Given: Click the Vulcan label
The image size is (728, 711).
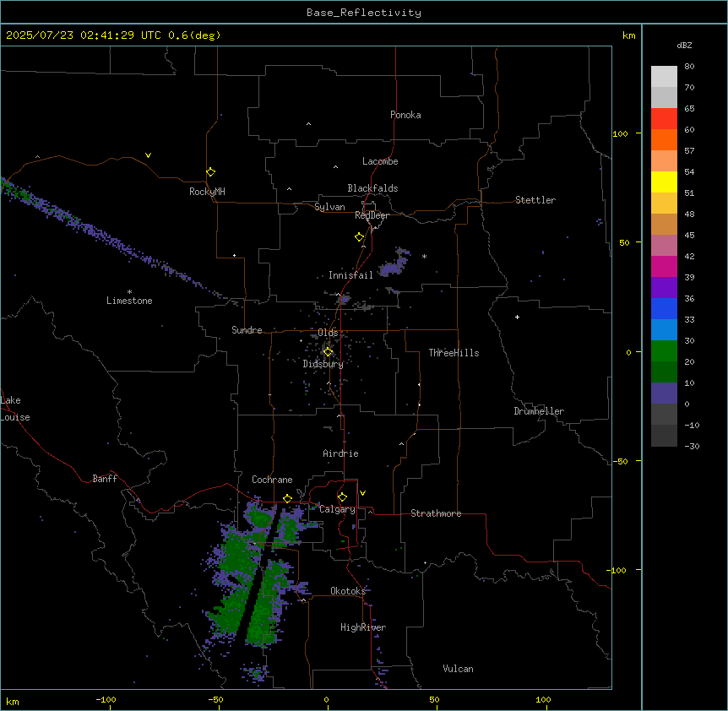Looking at the screenshot, I should pyautogui.click(x=459, y=669).
